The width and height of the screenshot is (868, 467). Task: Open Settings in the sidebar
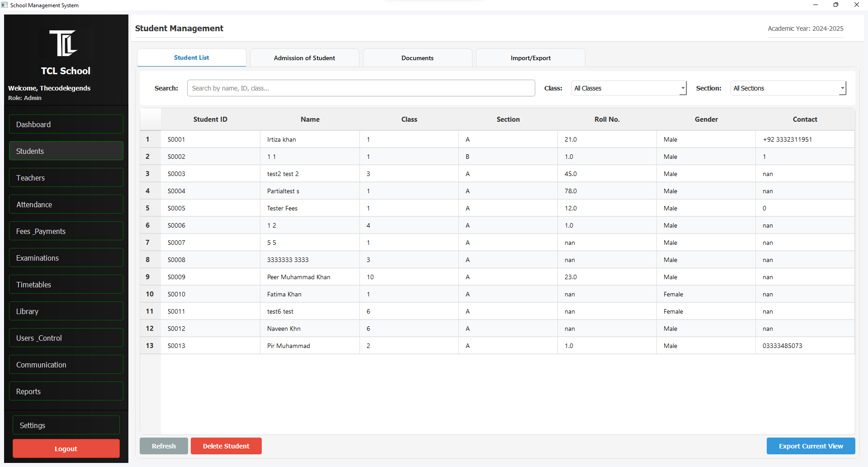pyautogui.click(x=66, y=425)
